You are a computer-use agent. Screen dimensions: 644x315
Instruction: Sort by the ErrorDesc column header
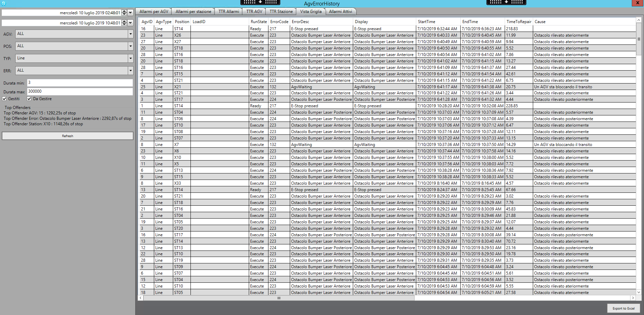tap(322, 22)
